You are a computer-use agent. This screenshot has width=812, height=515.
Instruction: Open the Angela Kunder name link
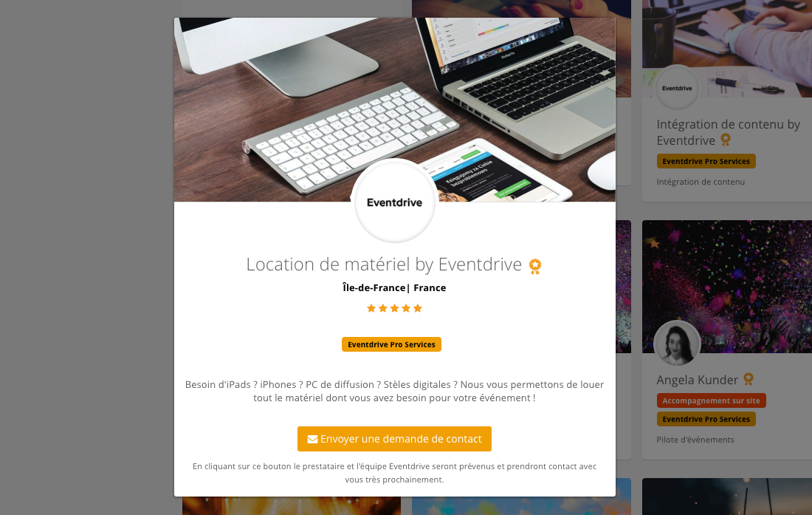pos(697,380)
